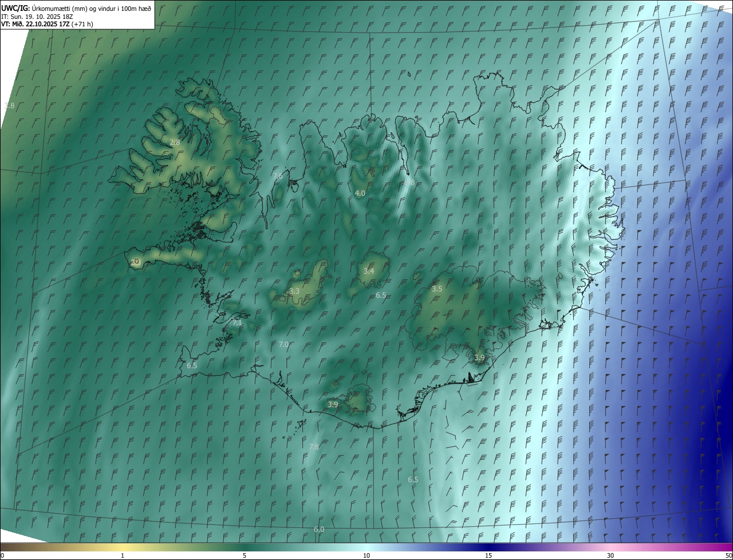Click the 10 tick label on colour scale
Image resolution: width=733 pixels, height=560 pixels.
tap(366, 556)
